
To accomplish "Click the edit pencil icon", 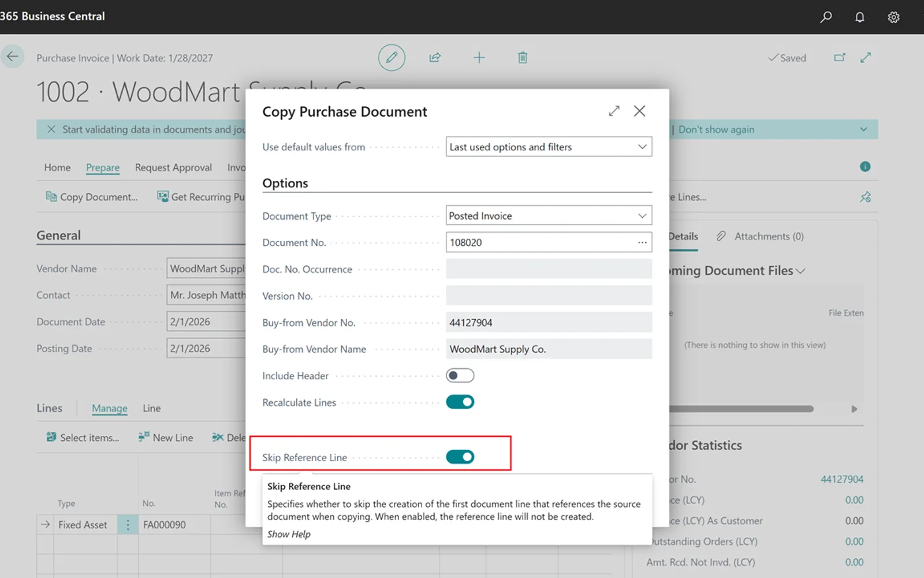I will pos(392,57).
